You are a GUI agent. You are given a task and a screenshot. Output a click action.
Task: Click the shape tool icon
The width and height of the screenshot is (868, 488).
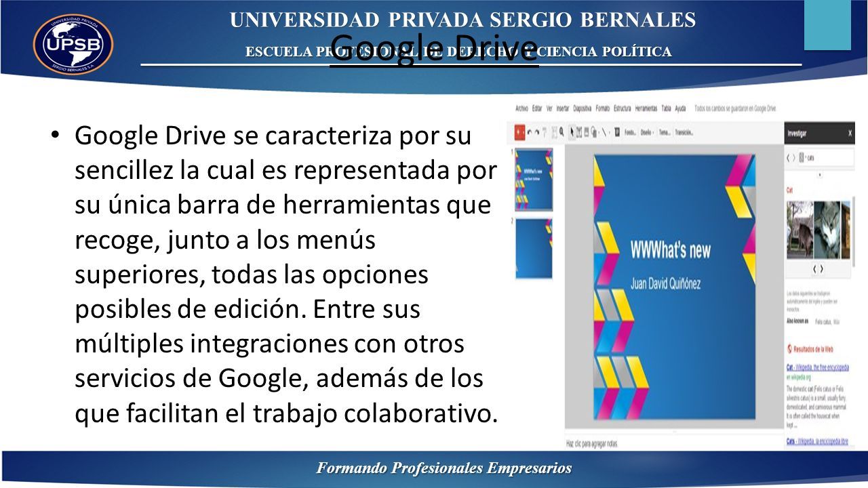click(594, 132)
